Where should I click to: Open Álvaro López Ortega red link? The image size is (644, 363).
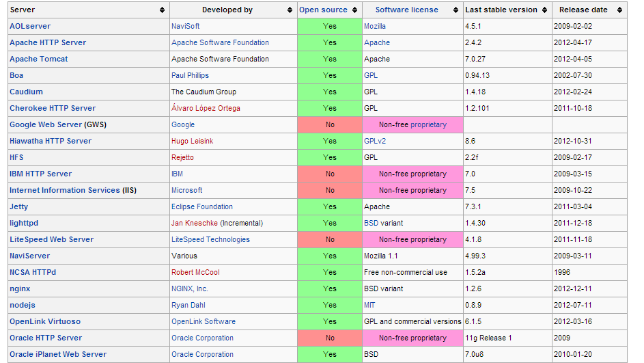[206, 109]
